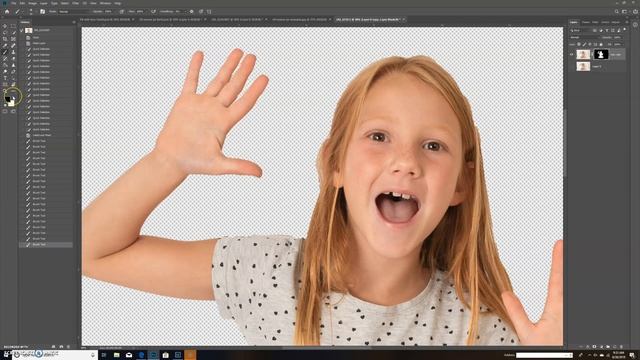
Task: Open History panel flyout menu
Action: click(74, 22)
